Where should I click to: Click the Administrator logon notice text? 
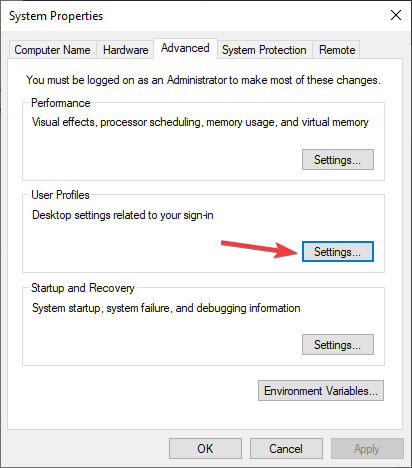point(203,80)
